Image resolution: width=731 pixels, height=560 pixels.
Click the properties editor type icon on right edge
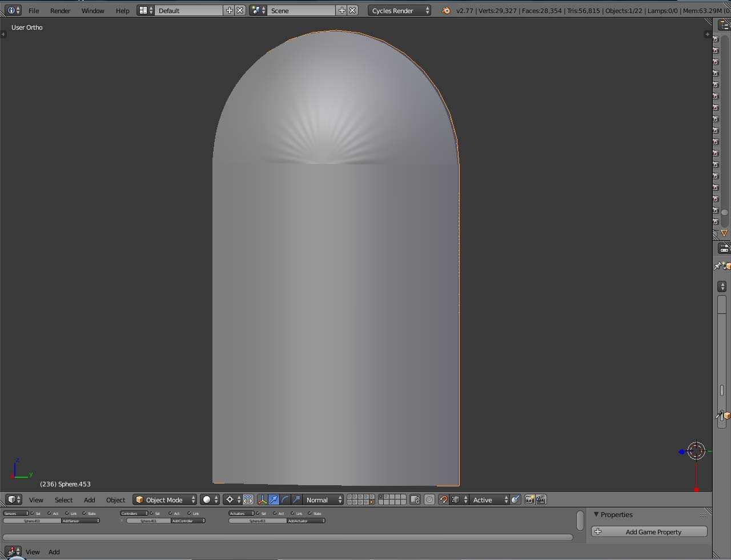tap(724, 248)
